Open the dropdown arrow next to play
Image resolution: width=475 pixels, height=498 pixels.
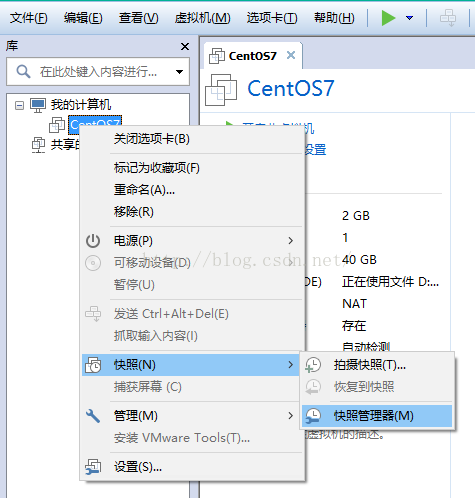(410, 18)
